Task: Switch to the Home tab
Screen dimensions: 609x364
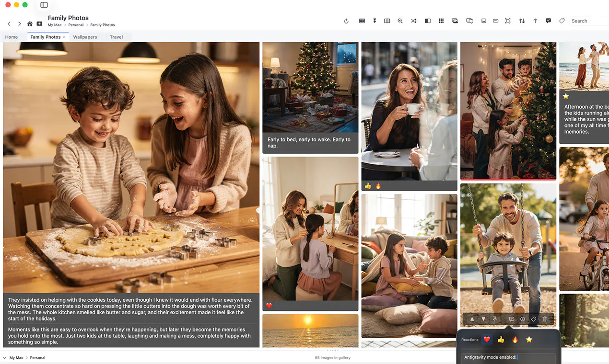Action: 12,37
